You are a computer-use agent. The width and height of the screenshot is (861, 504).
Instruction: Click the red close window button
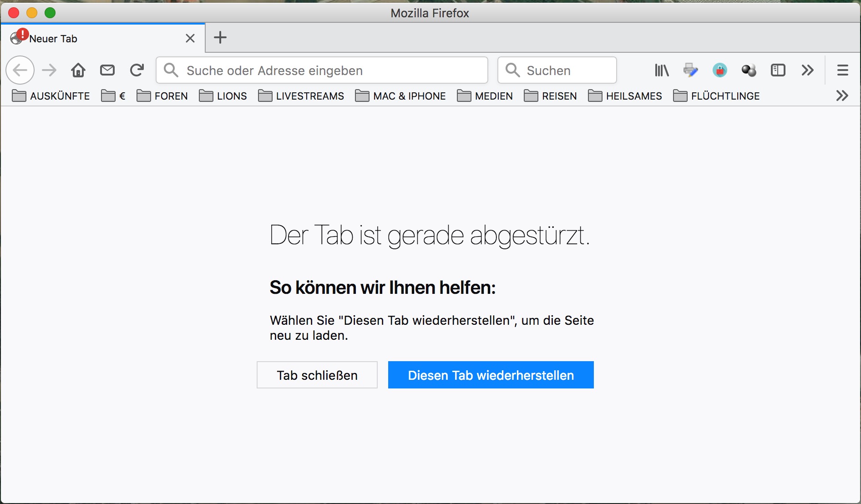click(x=14, y=13)
